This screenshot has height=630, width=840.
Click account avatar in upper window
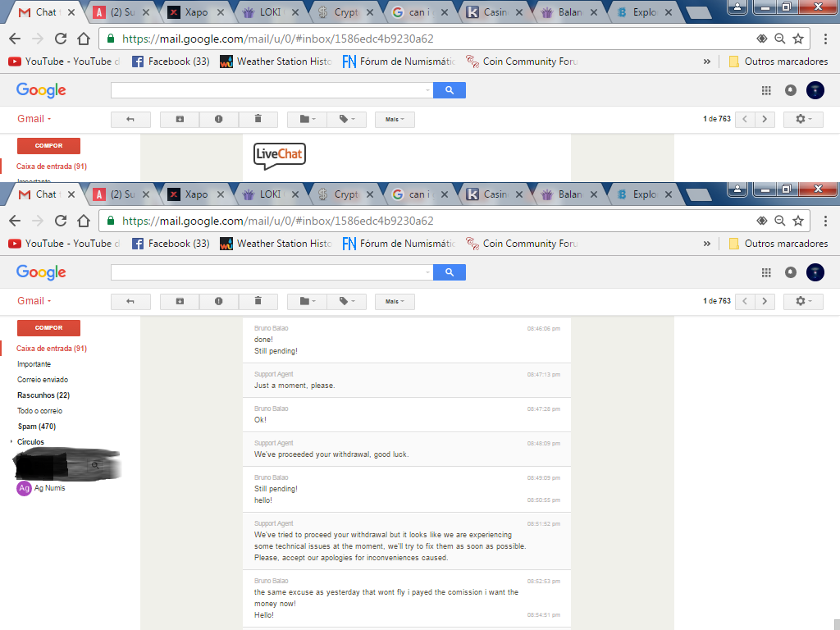click(815, 90)
